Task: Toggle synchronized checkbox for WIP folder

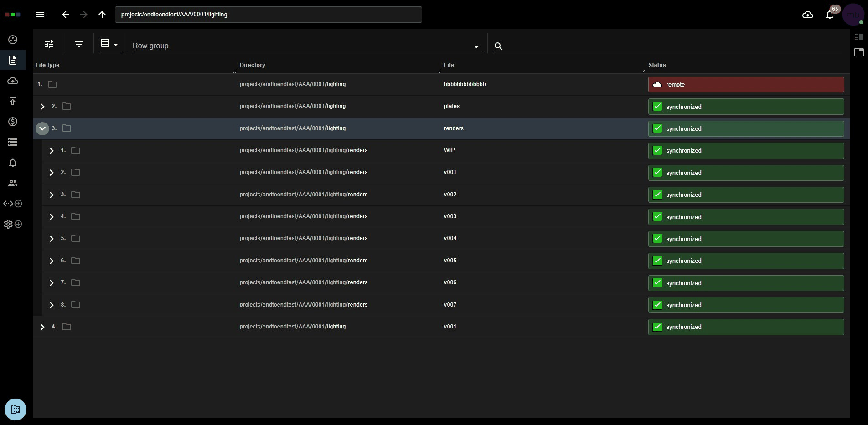Action: (657, 150)
